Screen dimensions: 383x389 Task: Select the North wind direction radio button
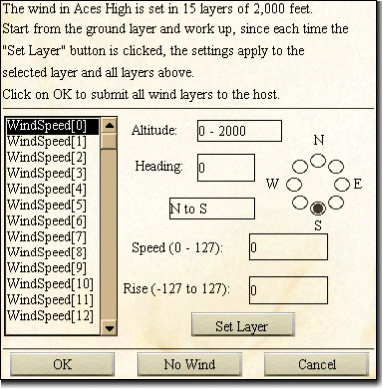(318, 161)
